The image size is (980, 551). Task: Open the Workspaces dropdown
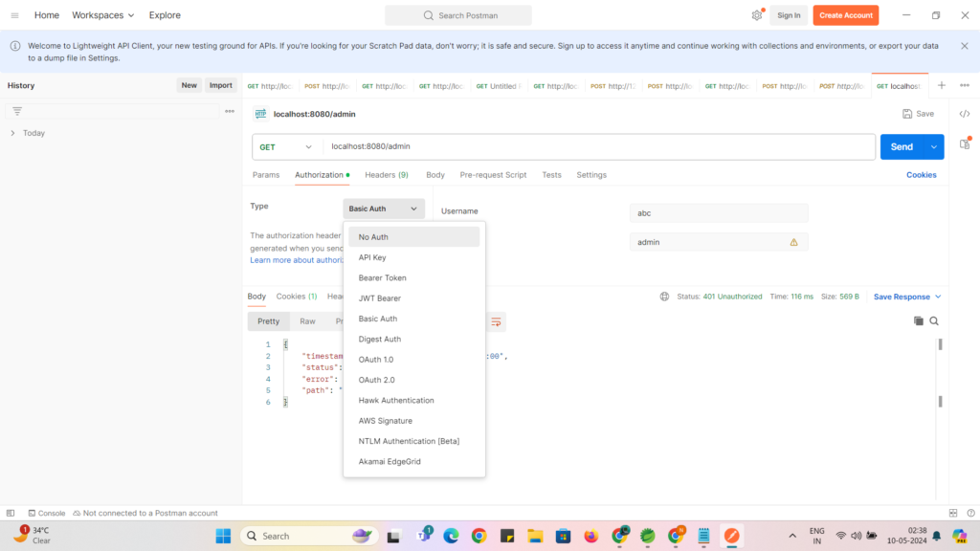click(x=102, y=15)
